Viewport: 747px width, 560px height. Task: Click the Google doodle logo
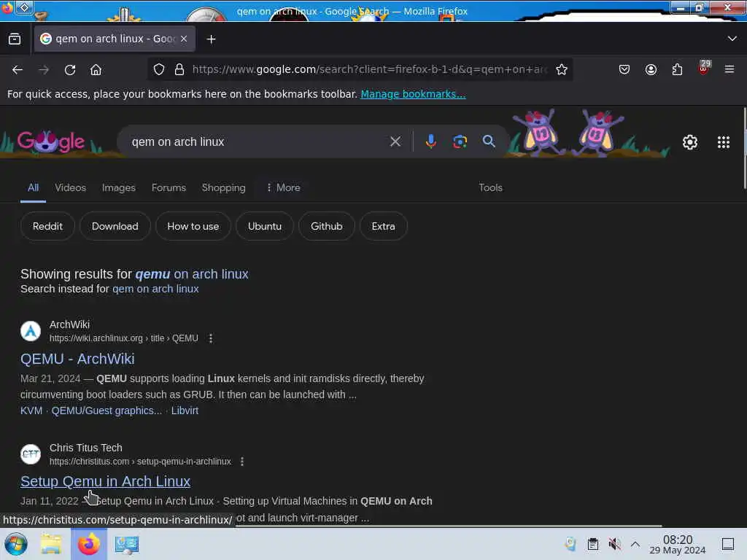click(51, 141)
